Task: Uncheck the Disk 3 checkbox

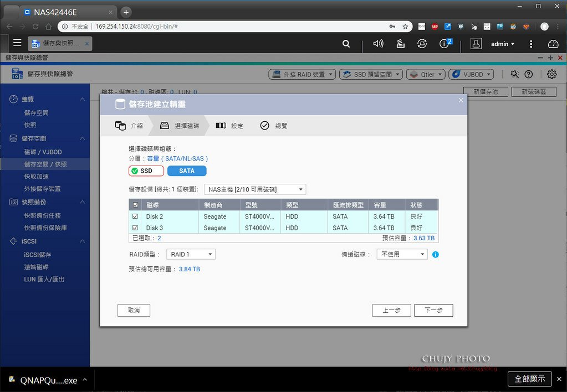Action: [x=135, y=228]
